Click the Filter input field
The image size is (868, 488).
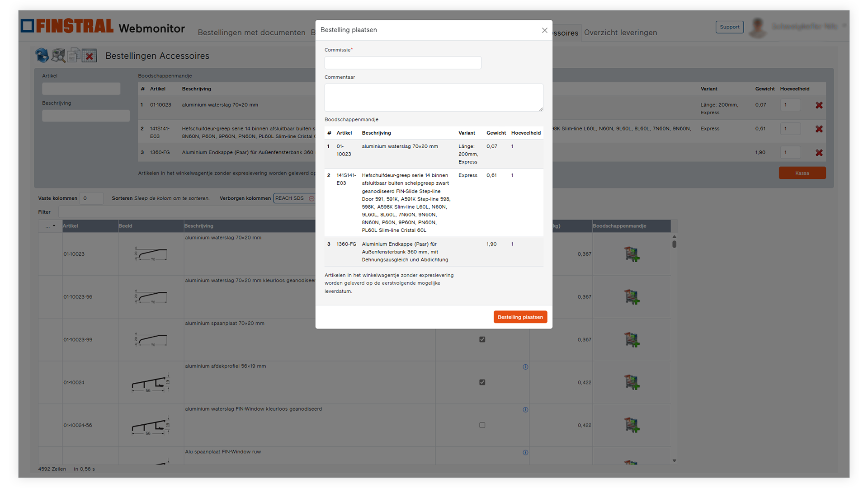[188, 212]
